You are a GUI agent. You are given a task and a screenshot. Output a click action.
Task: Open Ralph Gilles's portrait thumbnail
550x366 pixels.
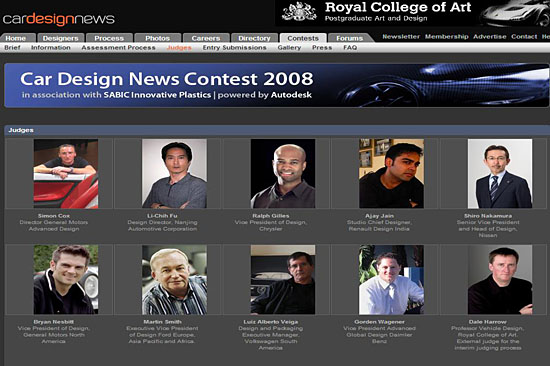[283, 174]
